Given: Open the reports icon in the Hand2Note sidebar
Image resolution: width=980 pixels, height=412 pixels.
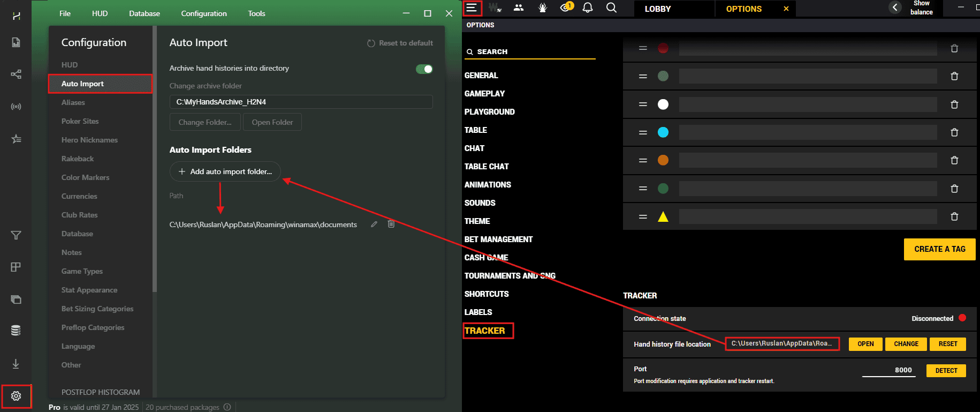Looking at the screenshot, I should 16,42.
